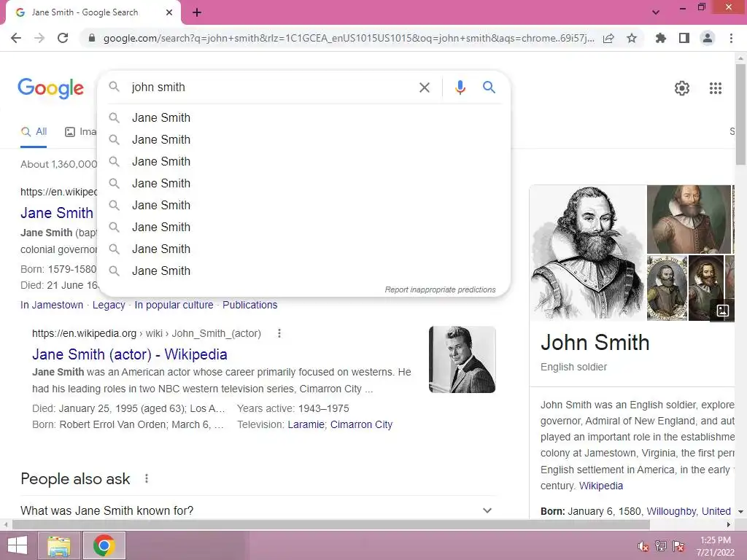
Task: Open the Action Center flag icon
Action: (678, 546)
